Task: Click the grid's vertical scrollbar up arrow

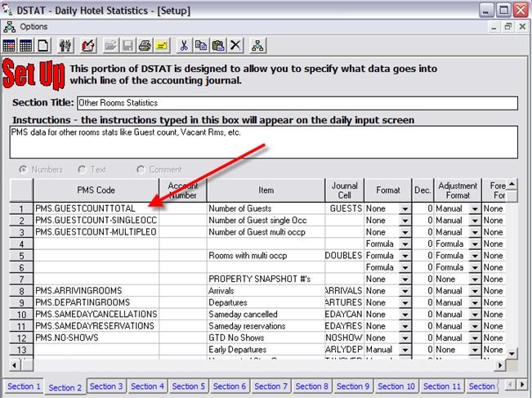Action: coord(512,184)
